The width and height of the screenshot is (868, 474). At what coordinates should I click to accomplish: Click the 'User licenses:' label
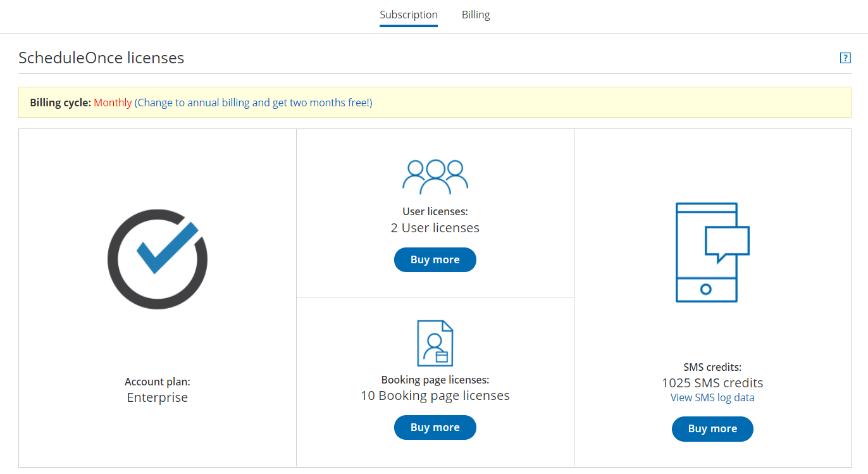(435, 212)
